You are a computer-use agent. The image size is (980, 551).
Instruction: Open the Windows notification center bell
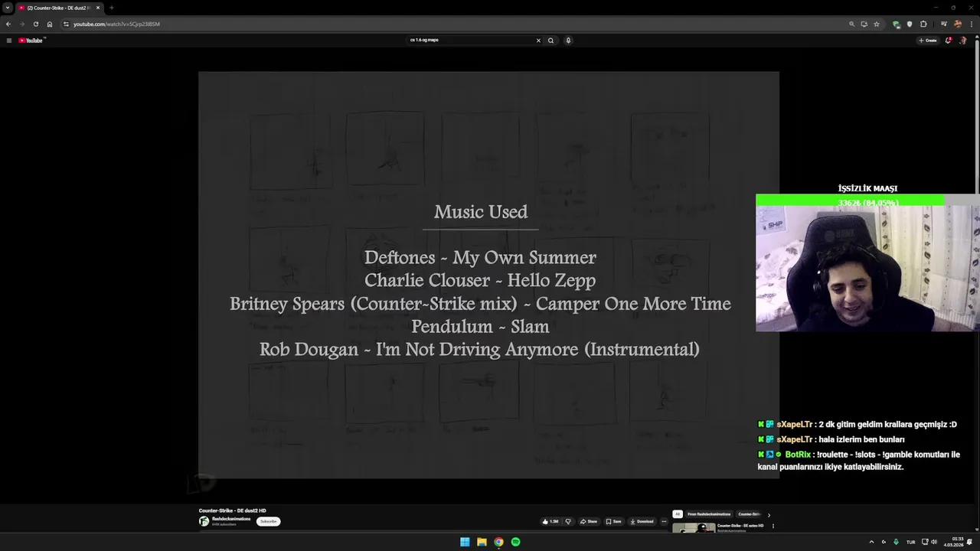[970, 542]
